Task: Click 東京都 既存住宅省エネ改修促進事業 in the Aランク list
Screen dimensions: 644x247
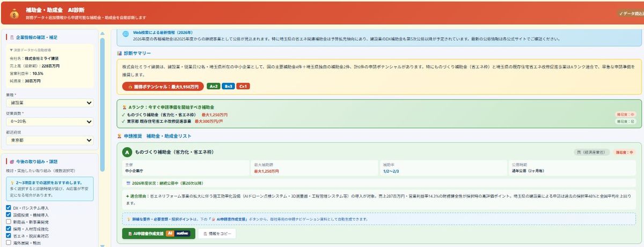Action: [159, 122]
